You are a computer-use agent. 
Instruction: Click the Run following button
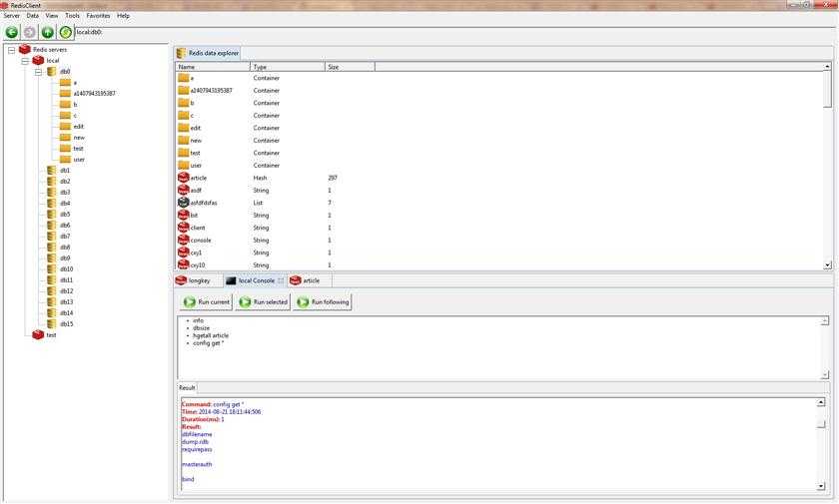[323, 302]
